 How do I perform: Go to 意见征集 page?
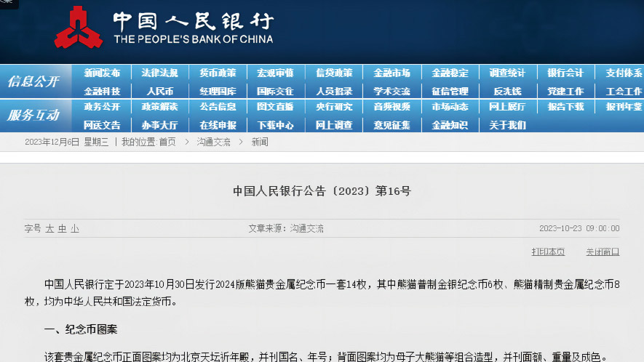pos(391,125)
